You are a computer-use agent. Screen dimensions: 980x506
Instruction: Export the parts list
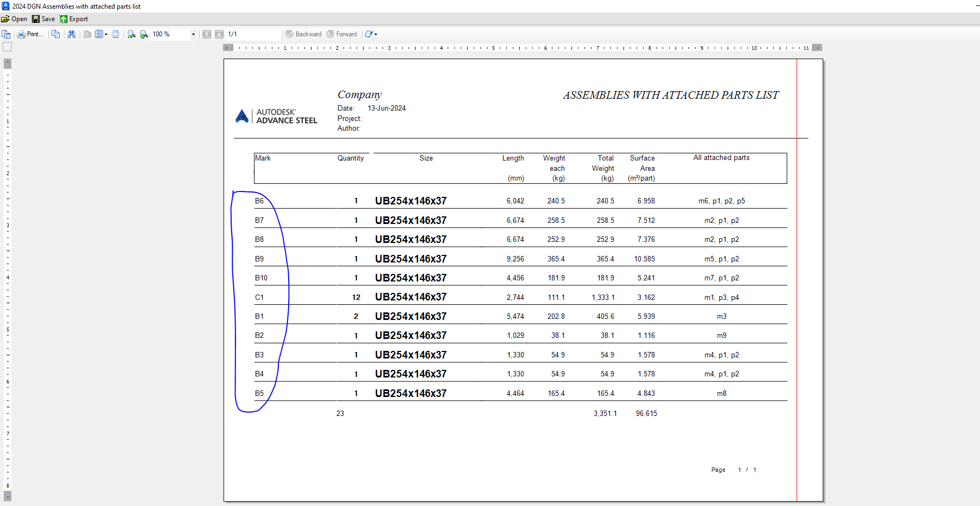[74, 18]
